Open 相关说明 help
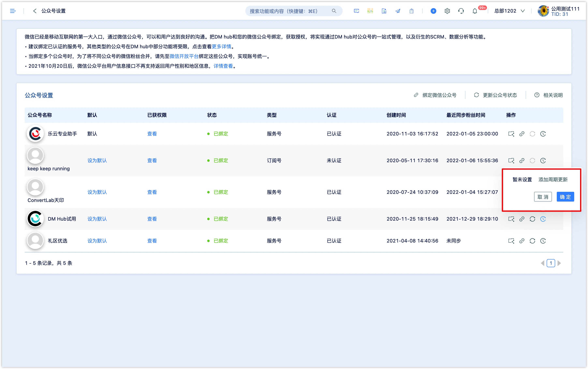 coord(548,95)
